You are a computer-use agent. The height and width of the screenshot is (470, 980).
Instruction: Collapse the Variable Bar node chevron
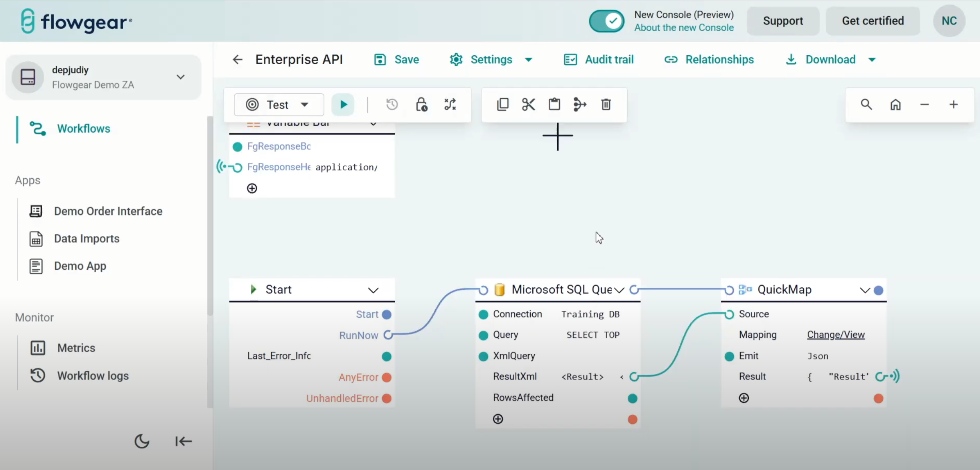click(373, 124)
